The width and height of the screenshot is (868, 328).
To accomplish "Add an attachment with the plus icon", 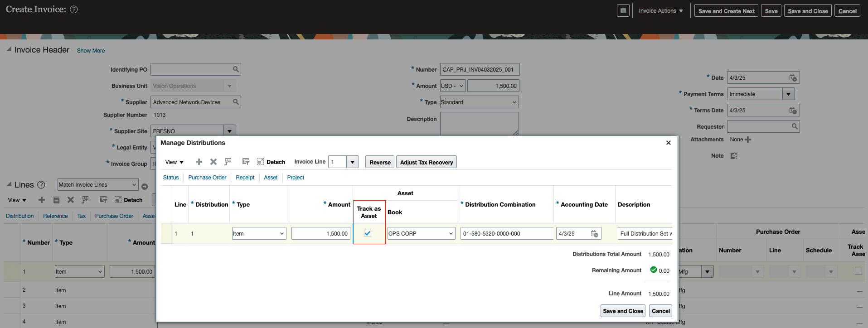I will point(748,140).
